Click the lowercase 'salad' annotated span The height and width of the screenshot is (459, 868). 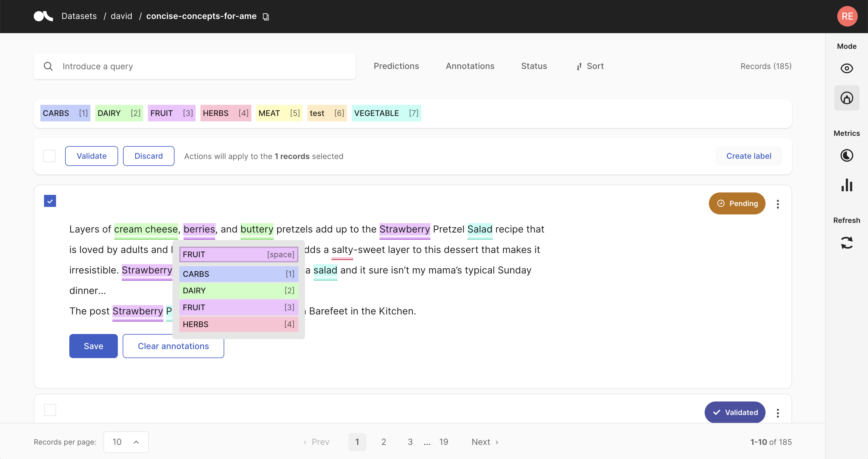pyautogui.click(x=325, y=270)
